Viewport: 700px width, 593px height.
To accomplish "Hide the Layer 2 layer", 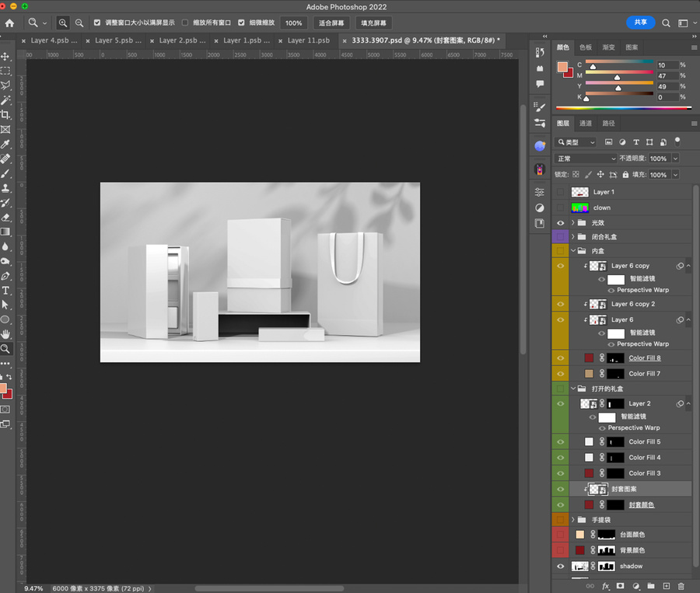I will point(560,404).
